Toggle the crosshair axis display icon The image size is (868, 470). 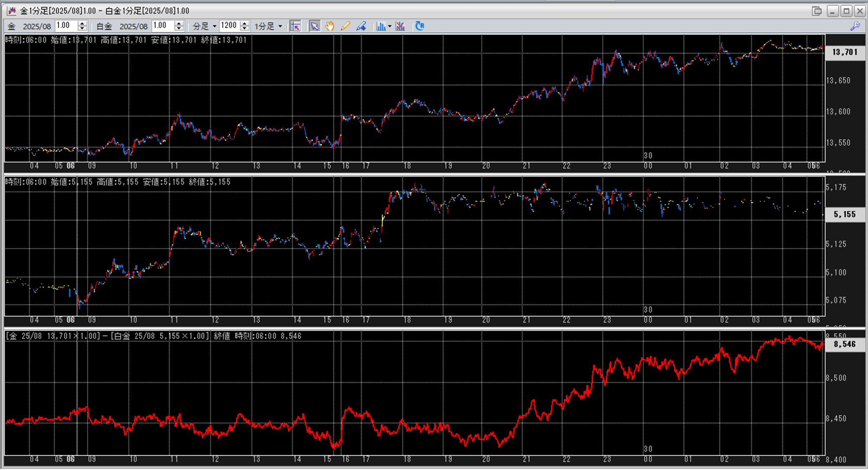click(295, 26)
